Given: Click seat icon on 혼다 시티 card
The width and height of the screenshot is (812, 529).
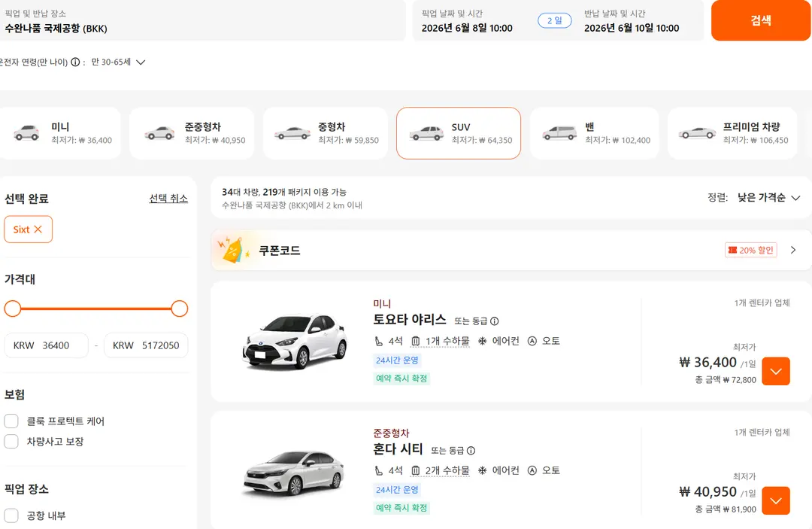Looking at the screenshot, I should point(379,470).
